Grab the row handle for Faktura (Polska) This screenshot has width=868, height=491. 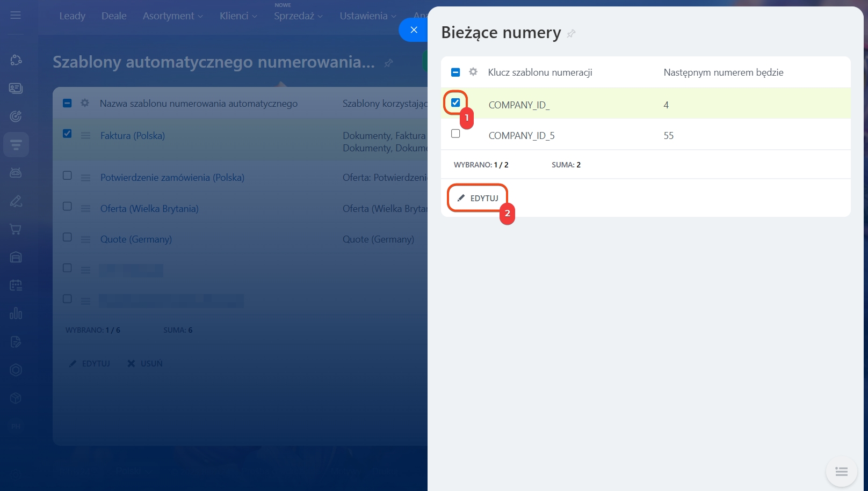click(85, 136)
